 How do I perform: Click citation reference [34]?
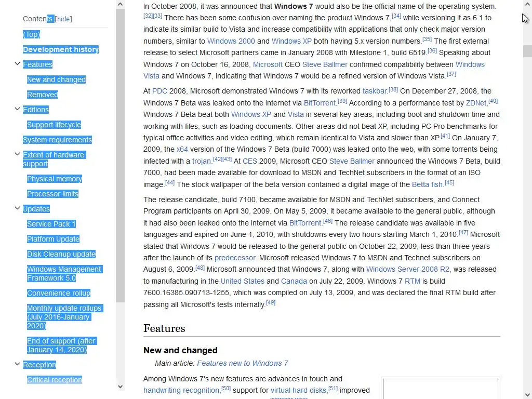pos(396,16)
